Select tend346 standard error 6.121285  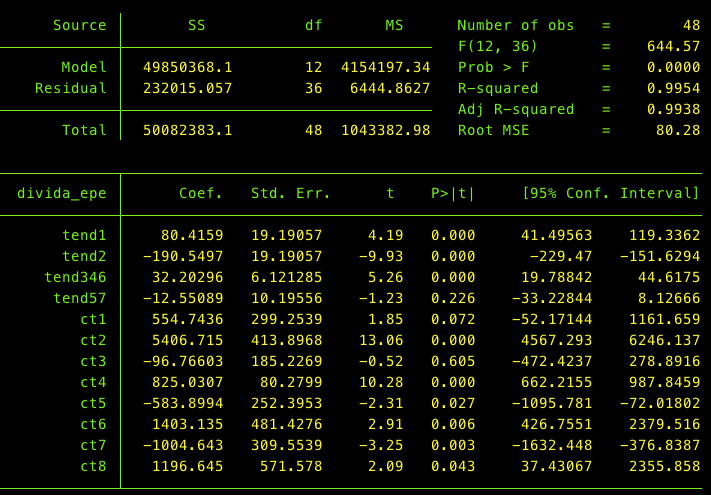(287, 277)
